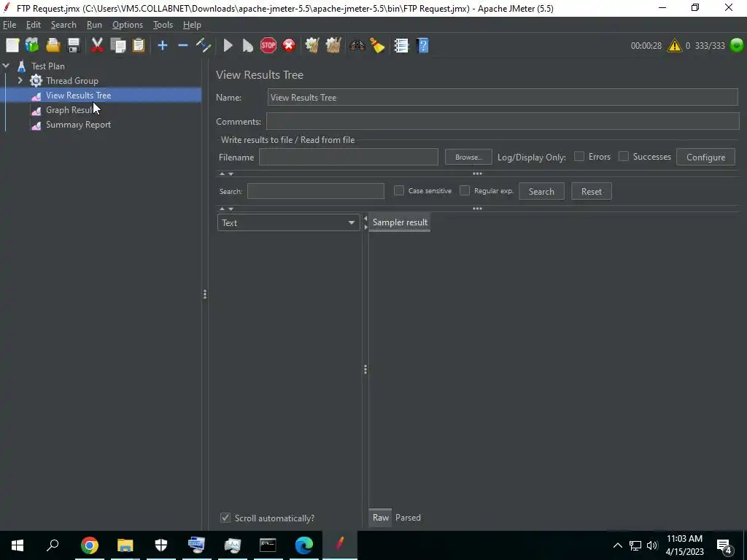The width and height of the screenshot is (747, 560).
Task: Click the Windows Start button
Action: point(18,545)
